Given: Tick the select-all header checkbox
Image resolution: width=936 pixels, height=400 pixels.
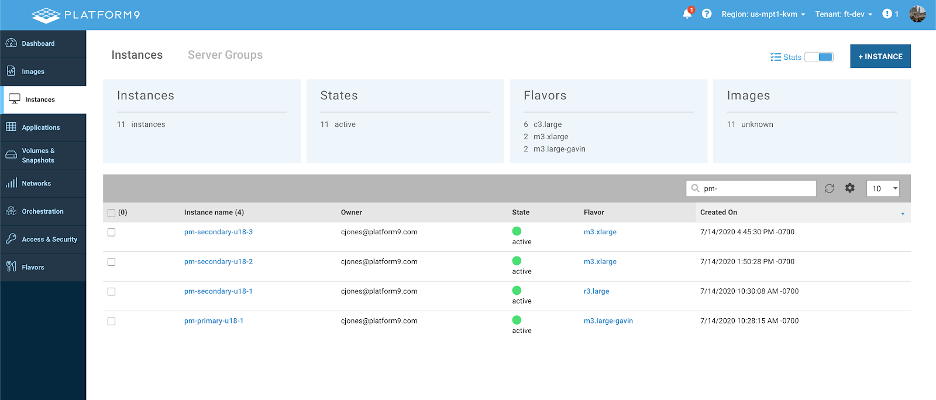Looking at the screenshot, I should click(111, 213).
